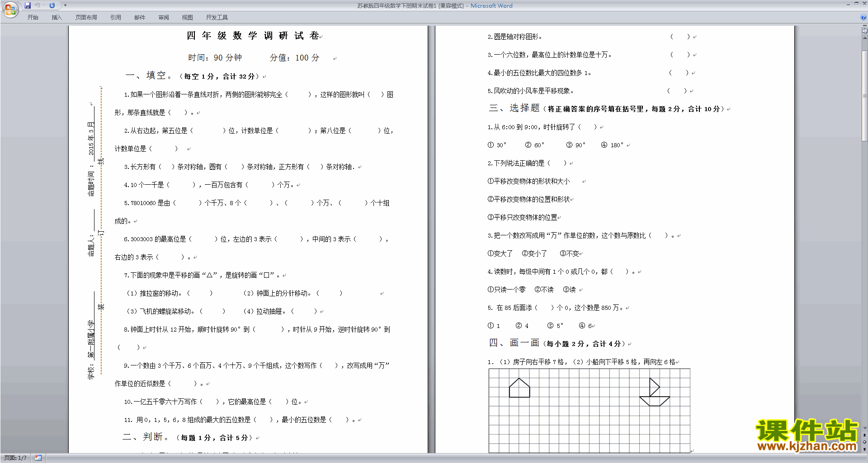
Task: Restore down the Word window
Action: 856,4
